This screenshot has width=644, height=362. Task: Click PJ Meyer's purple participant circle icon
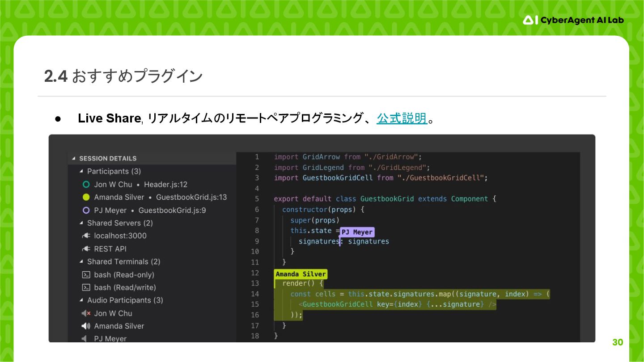tap(86, 210)
